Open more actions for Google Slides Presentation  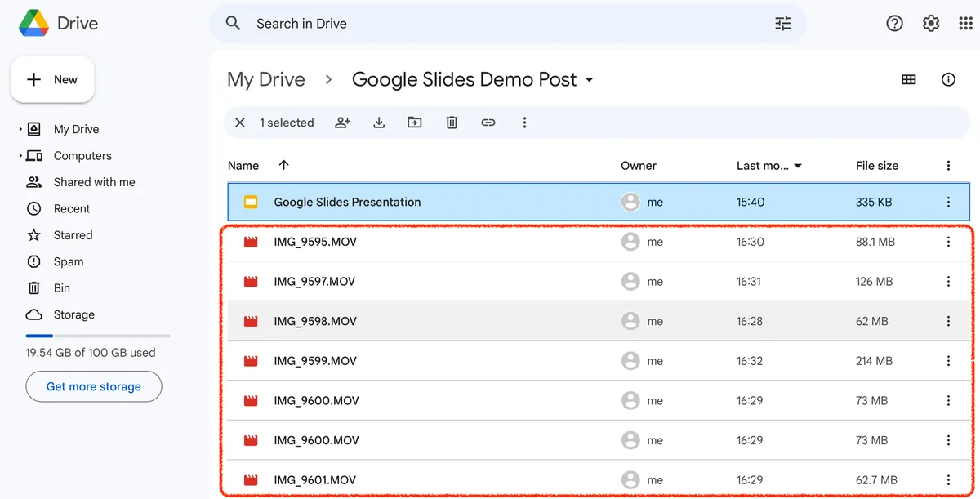point(948,202)
